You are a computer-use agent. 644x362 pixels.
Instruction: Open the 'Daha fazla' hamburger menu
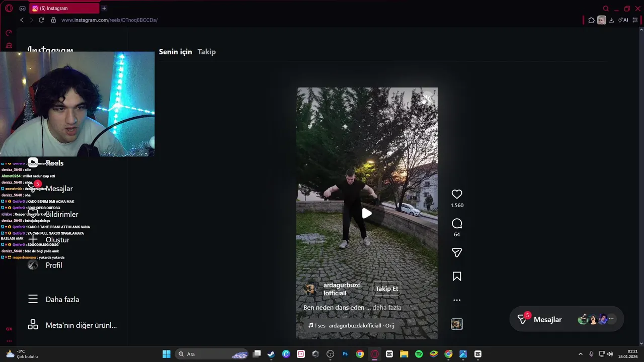click(x=53, y=299)
